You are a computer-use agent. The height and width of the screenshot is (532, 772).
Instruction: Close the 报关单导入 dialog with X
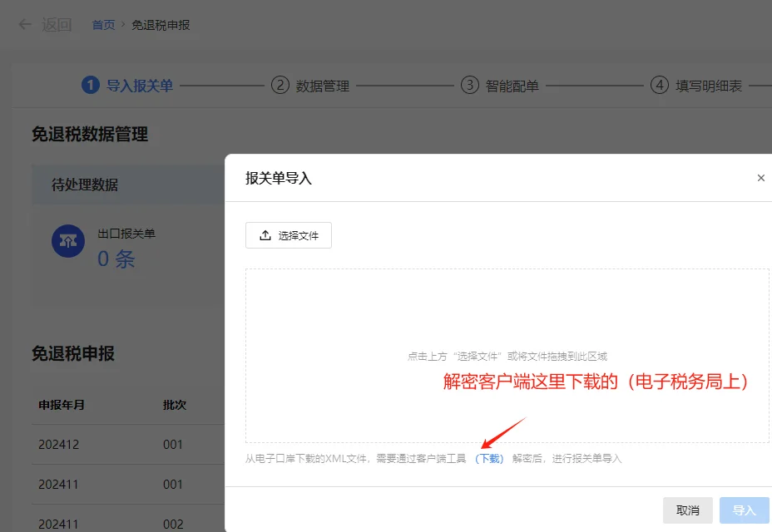760,177
